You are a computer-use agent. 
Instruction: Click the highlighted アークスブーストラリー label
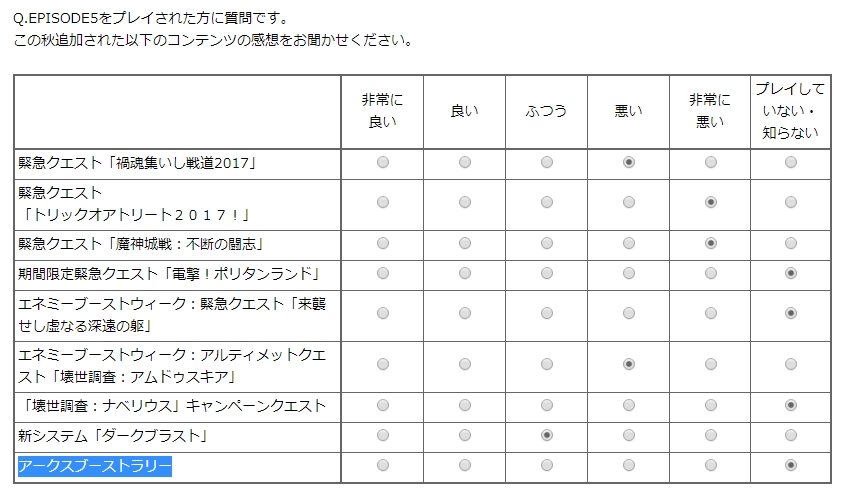click(x=95, y=466)
